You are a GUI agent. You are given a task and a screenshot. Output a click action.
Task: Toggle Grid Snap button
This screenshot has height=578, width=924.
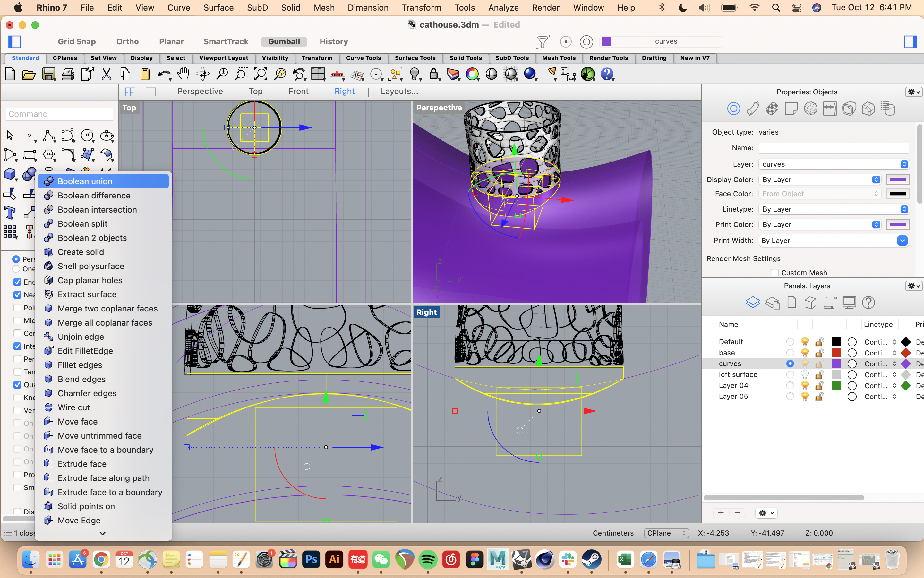point(77,42)
